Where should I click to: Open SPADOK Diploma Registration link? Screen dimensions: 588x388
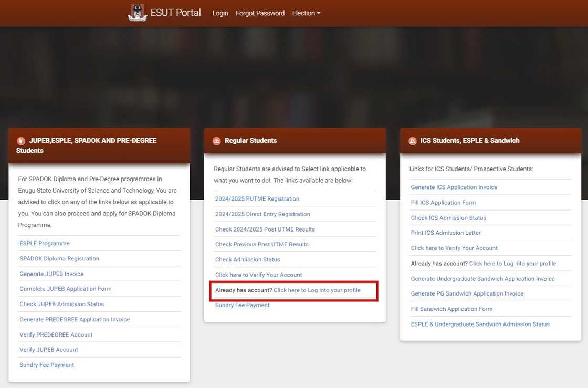59,259
